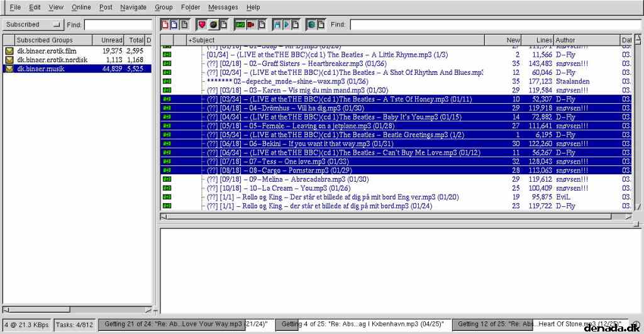Click the envelope icon for dk.binaer.musik

[x=9, y=69]
